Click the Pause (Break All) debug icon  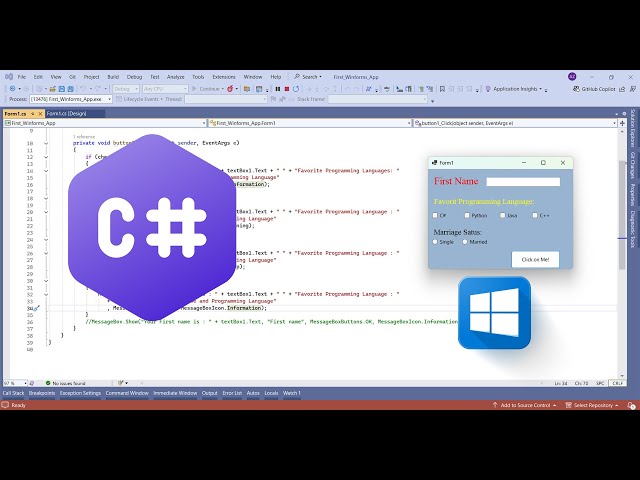point(278,89)
